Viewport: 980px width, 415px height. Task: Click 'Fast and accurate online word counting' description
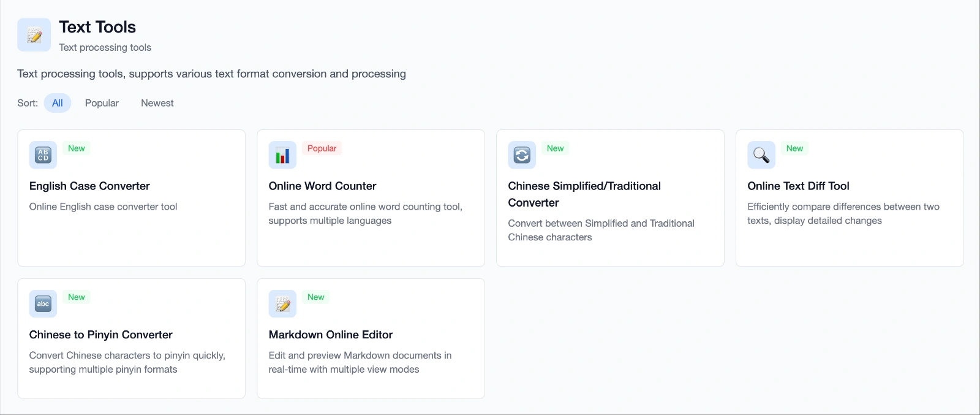pyautogui.click(x=366, y=214)
